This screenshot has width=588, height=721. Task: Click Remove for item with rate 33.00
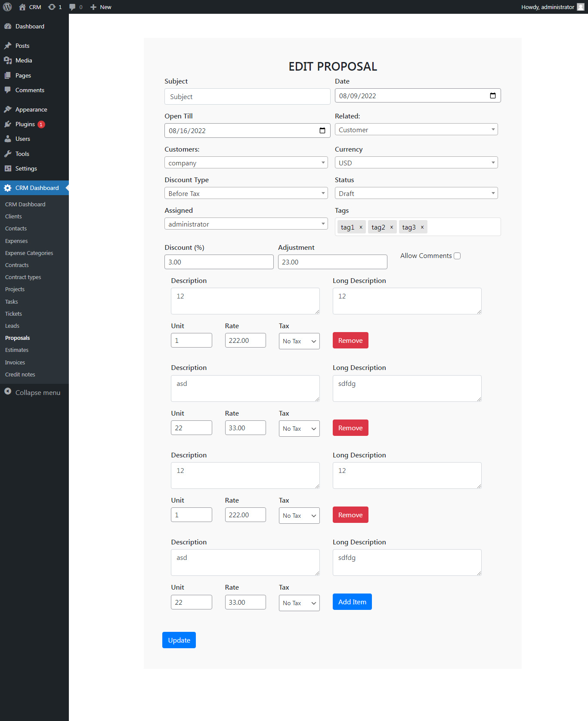(x=350, y=428)
